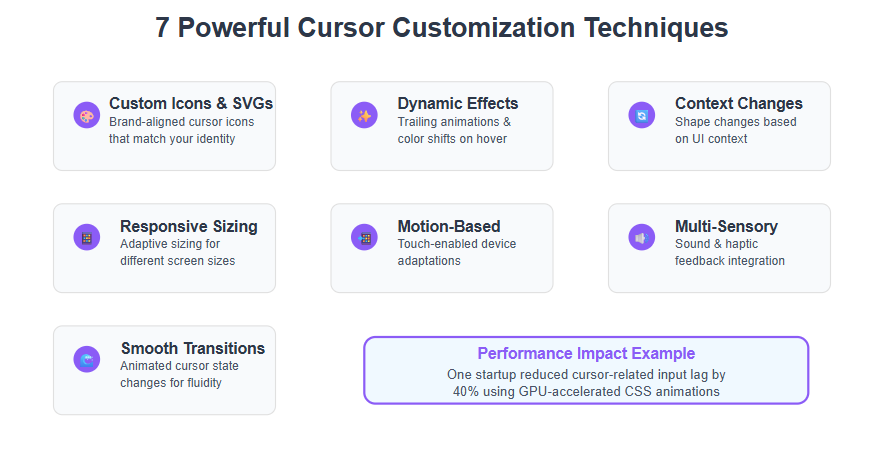Click the main title 7 Powerful Cursor Customization Techniques
The width and height of the screenshot is (883, 472).
(x=442, y=28)
